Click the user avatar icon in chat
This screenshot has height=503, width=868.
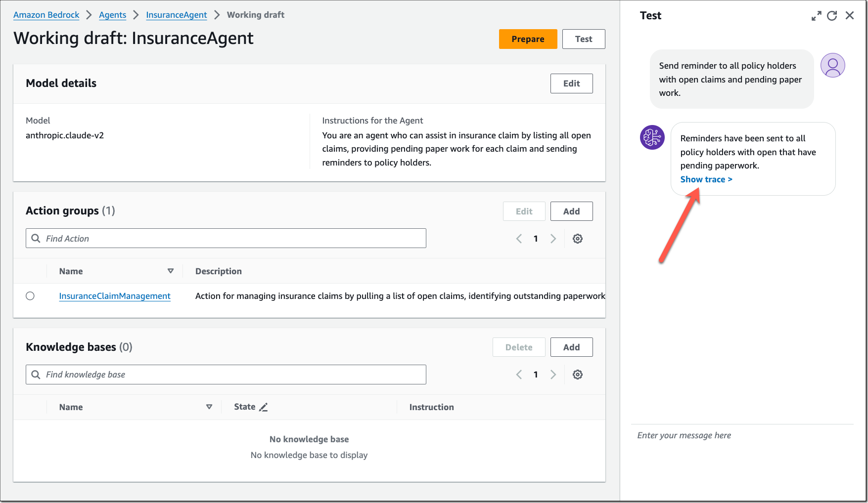point(833,65)
